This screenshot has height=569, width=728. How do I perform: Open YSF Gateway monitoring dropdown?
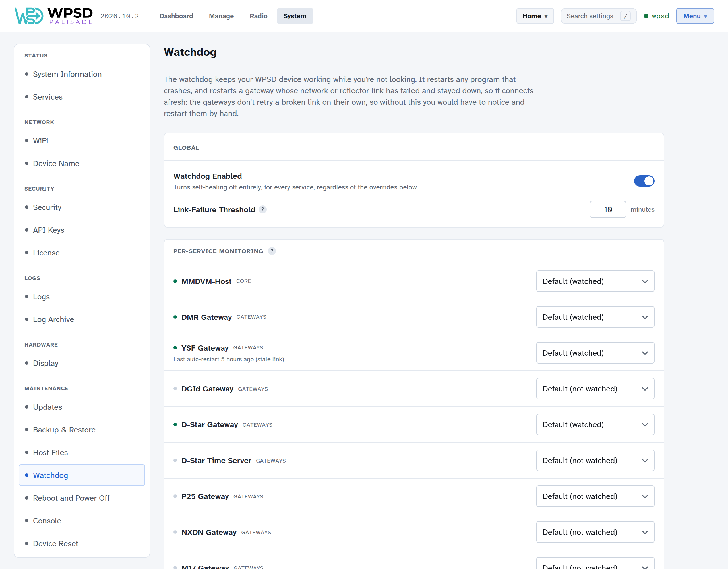(x=595, y=353)
